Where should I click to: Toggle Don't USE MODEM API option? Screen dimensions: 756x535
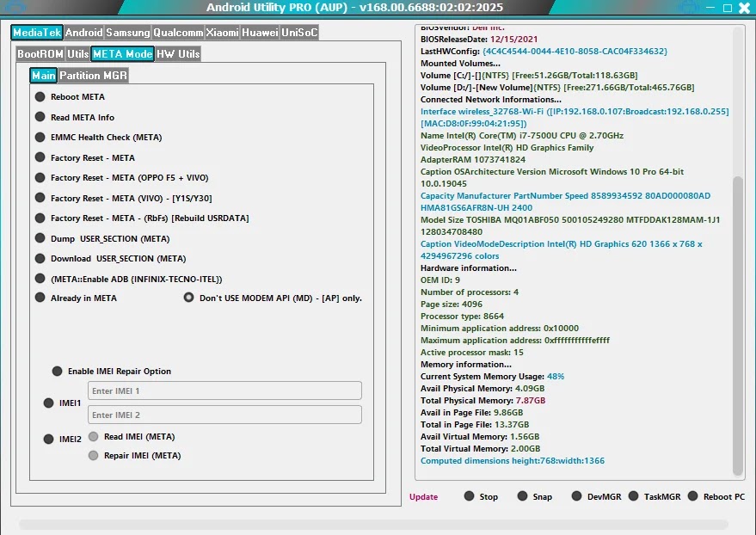pyautogui.click(x=273, y=298)
